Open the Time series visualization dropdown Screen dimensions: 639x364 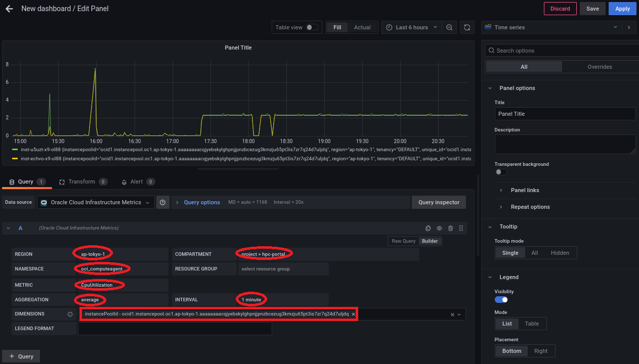click(x=551, y=27)
